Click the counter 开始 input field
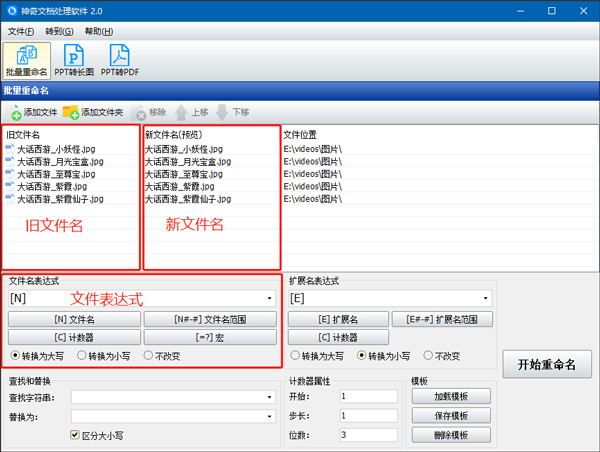The height and width of the screenshot is (452, 600). pyautogui.click(x=369, y=396)
